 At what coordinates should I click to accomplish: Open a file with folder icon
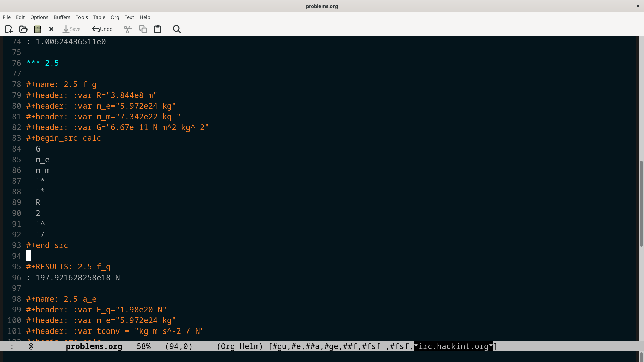[23, 29]
